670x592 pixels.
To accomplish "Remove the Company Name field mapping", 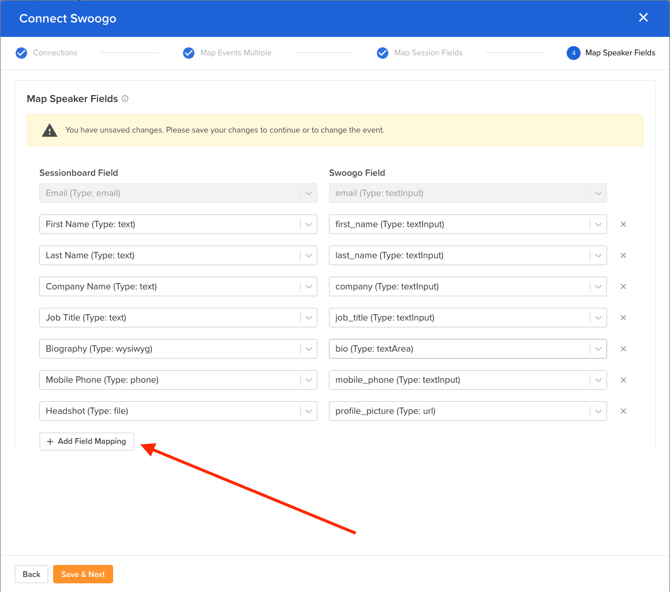I will pos(623,287).
